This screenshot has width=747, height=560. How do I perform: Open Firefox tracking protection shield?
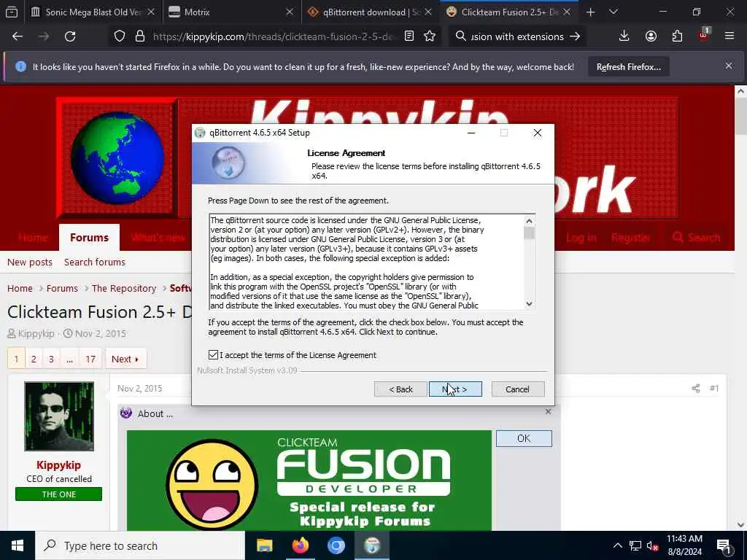(120, 36)
